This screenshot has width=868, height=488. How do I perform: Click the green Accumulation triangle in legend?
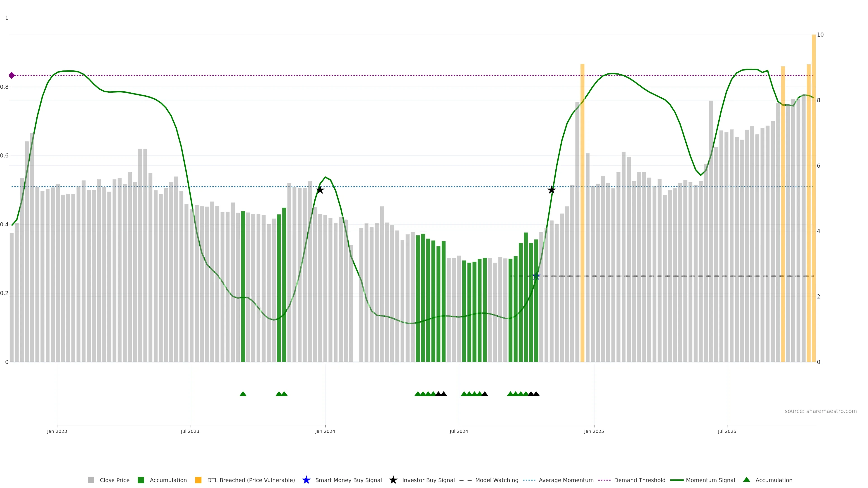[x=746, y=480]
